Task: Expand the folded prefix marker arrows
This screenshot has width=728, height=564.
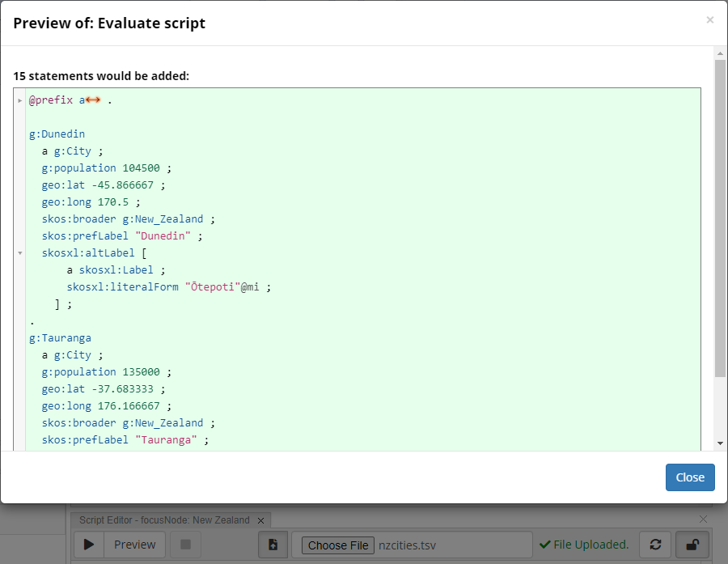Action: point(93,100)
